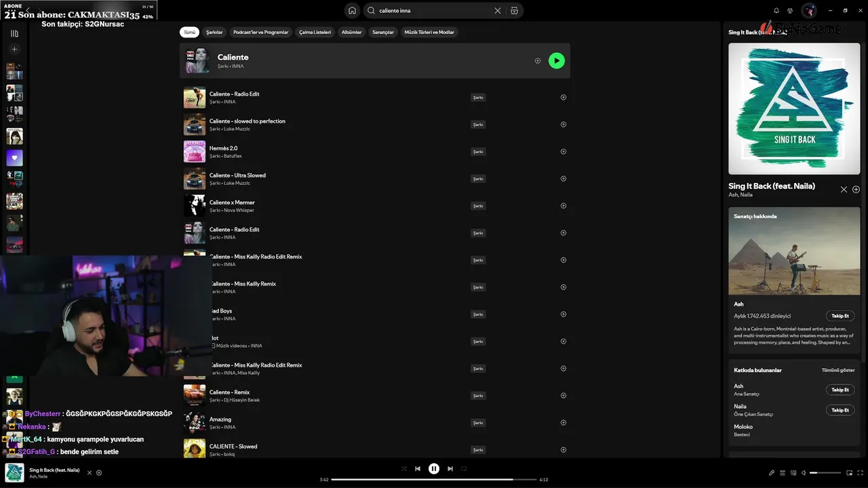
Task: Select the Çalma Listeleri filter
Action: click(315, 32)
